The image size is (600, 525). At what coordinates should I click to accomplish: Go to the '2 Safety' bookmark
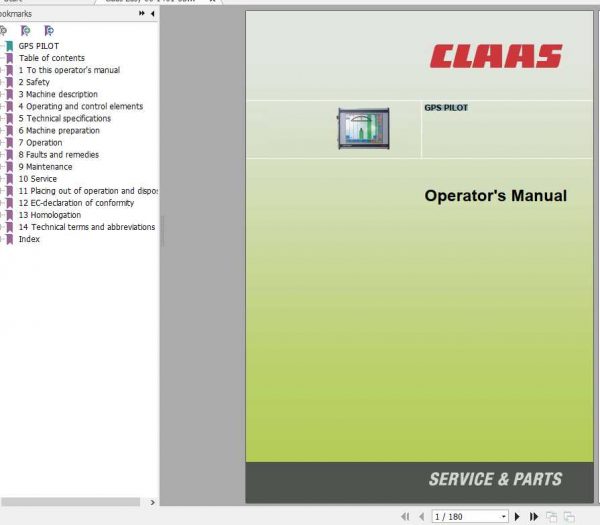coord(34,82)
